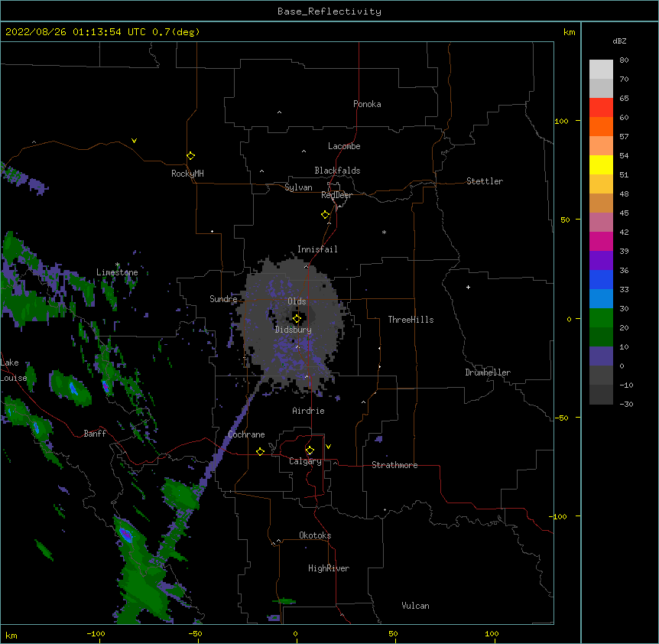
Task: Click the white plus marker west of Drumheller area
Action: [468, 287]
